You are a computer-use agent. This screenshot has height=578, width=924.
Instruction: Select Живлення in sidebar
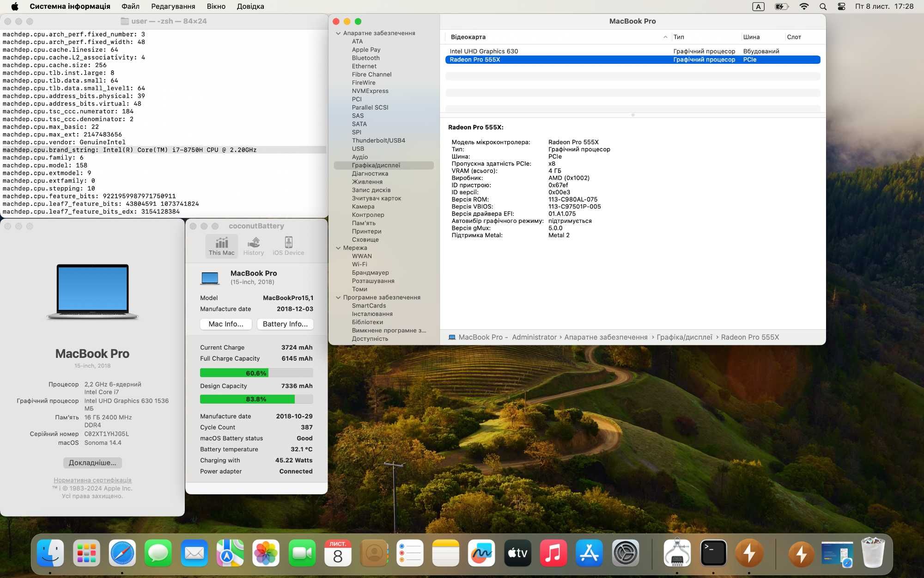[x=367, y=182]
